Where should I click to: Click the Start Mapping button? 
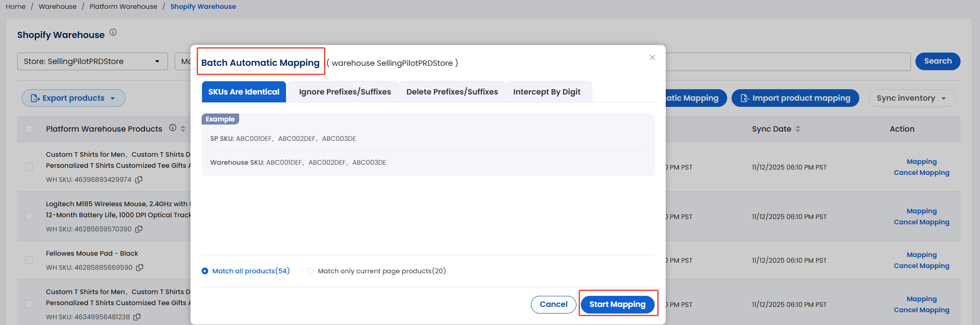point(617,304)
